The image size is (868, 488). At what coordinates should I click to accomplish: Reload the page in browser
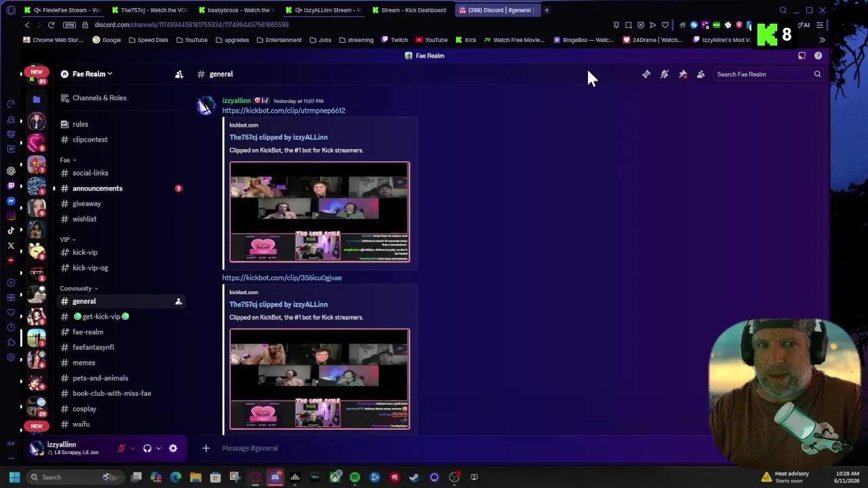pos(51,25)
